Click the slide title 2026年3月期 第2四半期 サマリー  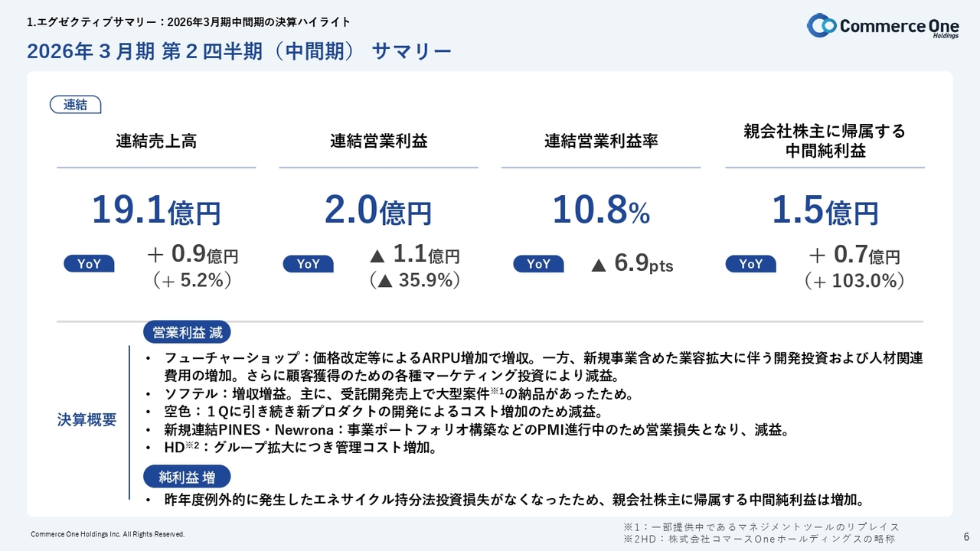[239, 52]
